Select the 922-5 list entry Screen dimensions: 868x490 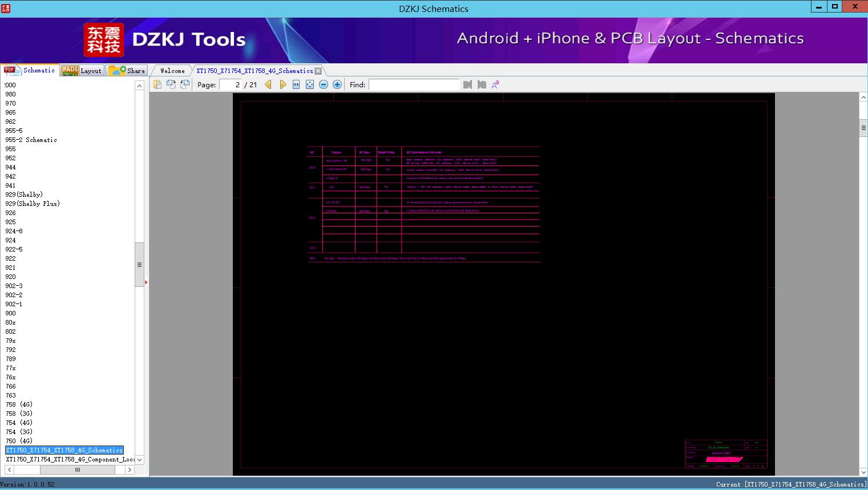coord(14,249)
